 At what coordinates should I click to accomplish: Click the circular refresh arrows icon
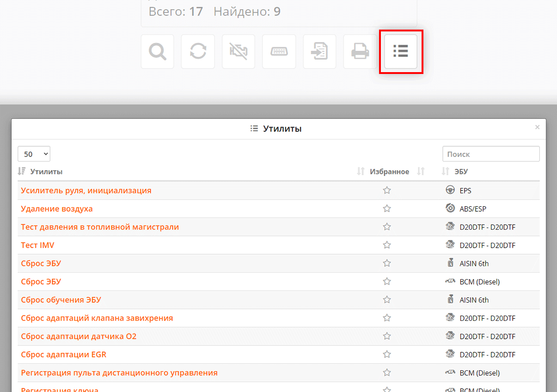pyautogui.click(x=198, y=52)
